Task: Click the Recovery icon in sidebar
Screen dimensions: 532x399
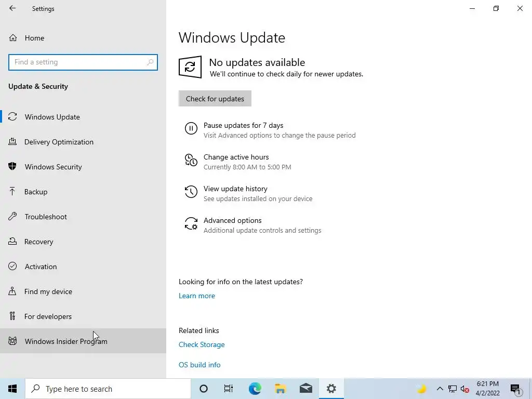Action: 12,241
